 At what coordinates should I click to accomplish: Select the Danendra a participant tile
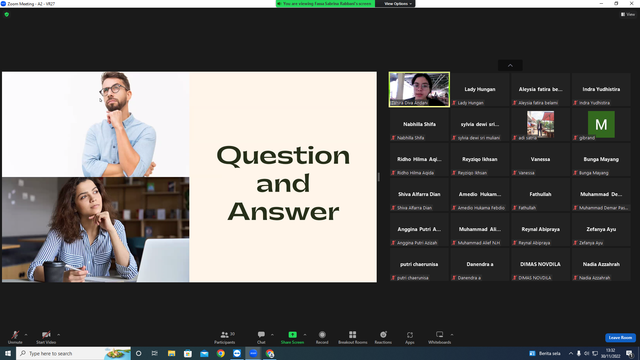[x=480, y=264]
